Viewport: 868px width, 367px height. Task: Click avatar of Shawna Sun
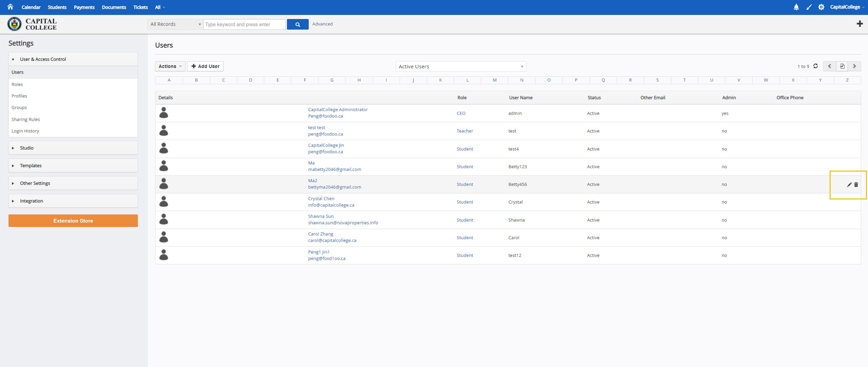(x=164, y=219)
